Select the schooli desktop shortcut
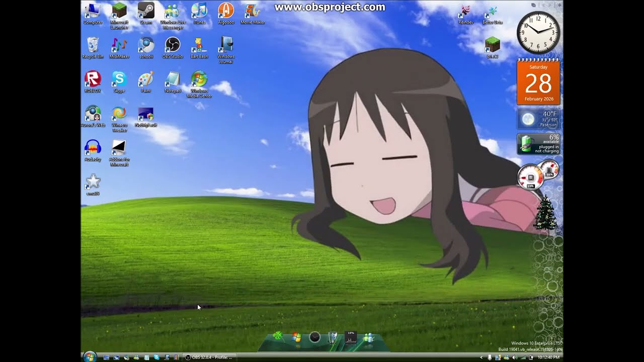Screen dimensions: 644x362 146,48
